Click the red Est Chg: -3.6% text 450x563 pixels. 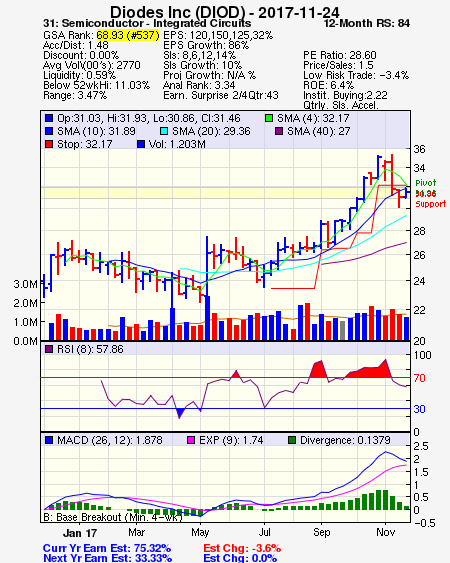point(242,549)
